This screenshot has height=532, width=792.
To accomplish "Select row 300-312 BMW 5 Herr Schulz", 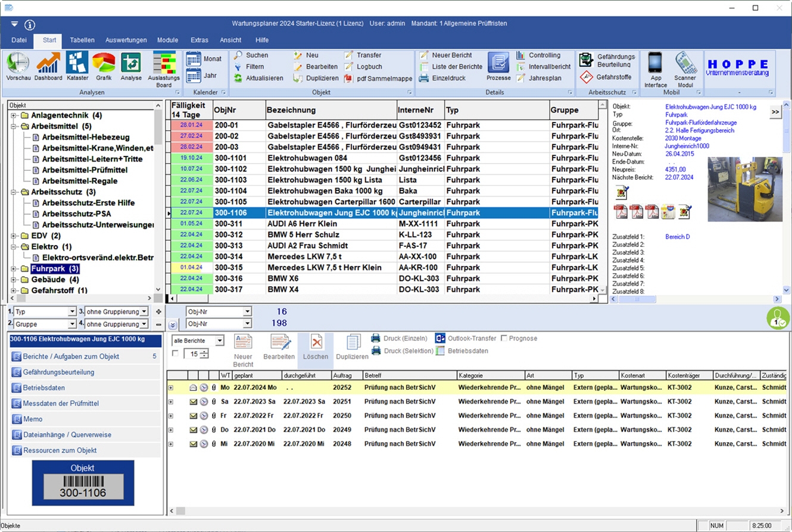I will click(383, 234).
